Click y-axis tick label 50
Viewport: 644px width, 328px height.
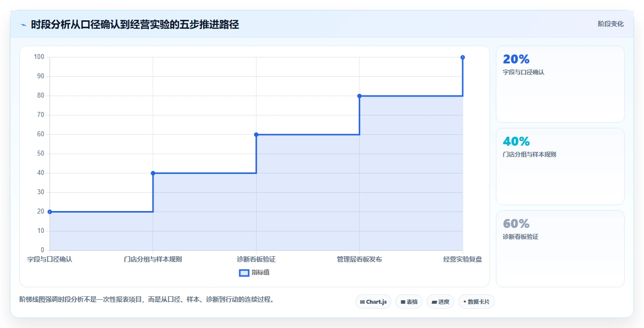[41, 154]
